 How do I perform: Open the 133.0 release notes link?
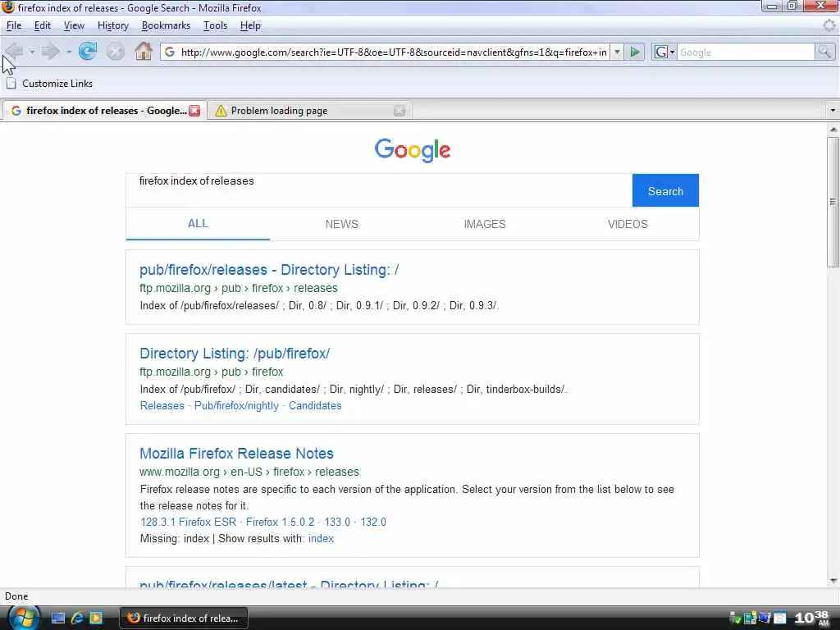pyautogui.click(x=337, y=522)
